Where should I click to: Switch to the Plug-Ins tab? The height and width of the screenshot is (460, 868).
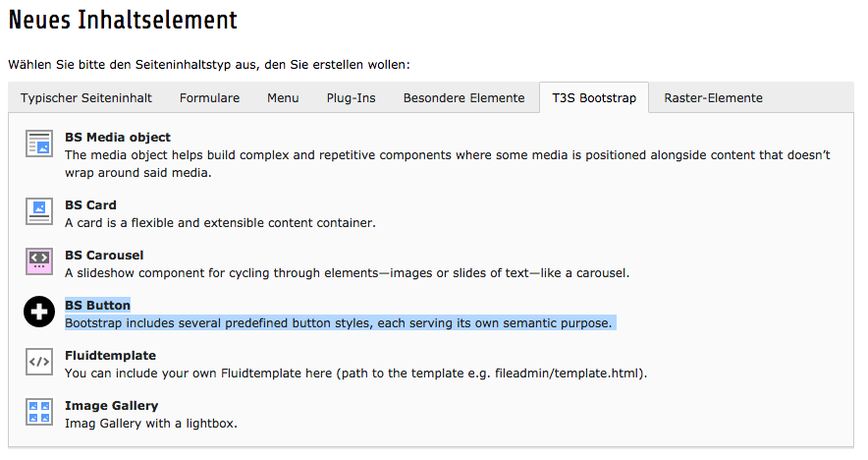[x=351, y=98]
